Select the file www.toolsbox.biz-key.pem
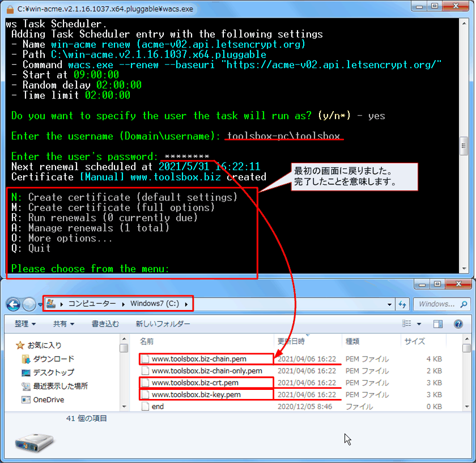Screen dimensions: 476x463 coord(196,394)
